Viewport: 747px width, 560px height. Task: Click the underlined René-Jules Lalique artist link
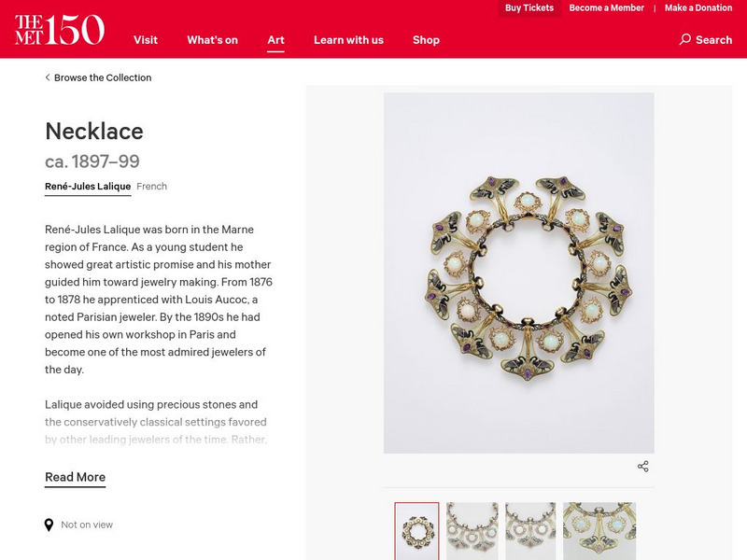pos(89,186)
